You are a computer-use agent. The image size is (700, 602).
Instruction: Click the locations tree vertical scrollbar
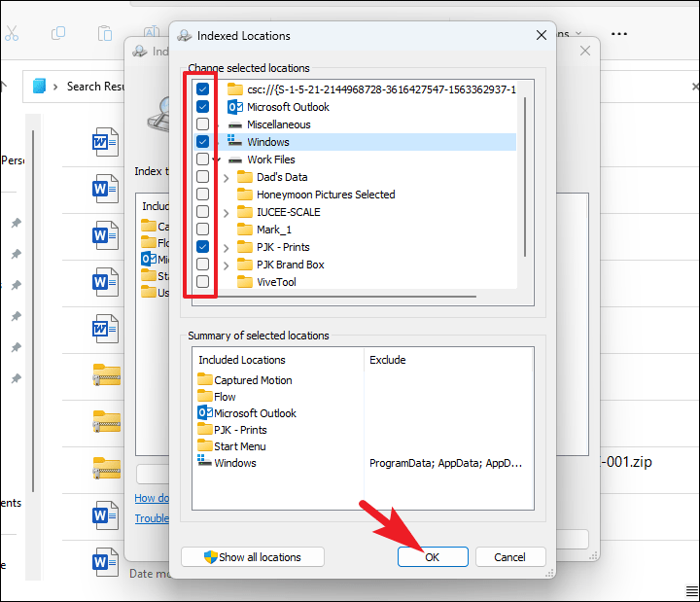525,177
